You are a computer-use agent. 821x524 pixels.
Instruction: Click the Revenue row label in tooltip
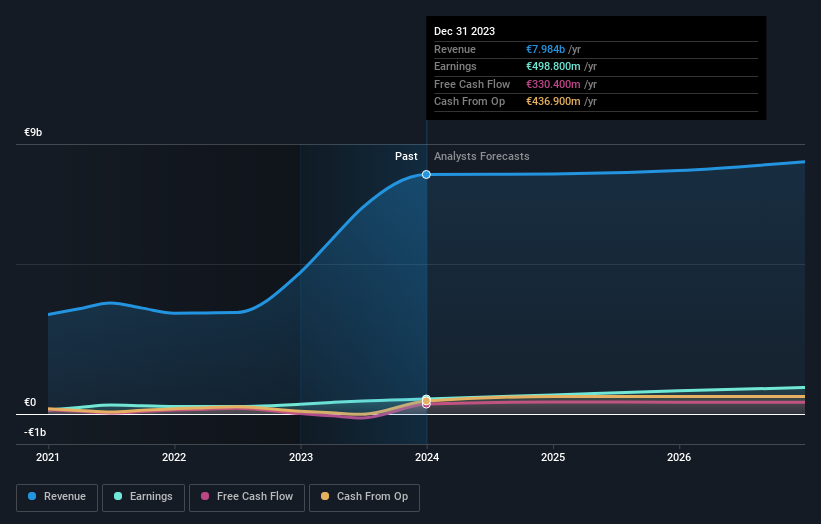455,49
